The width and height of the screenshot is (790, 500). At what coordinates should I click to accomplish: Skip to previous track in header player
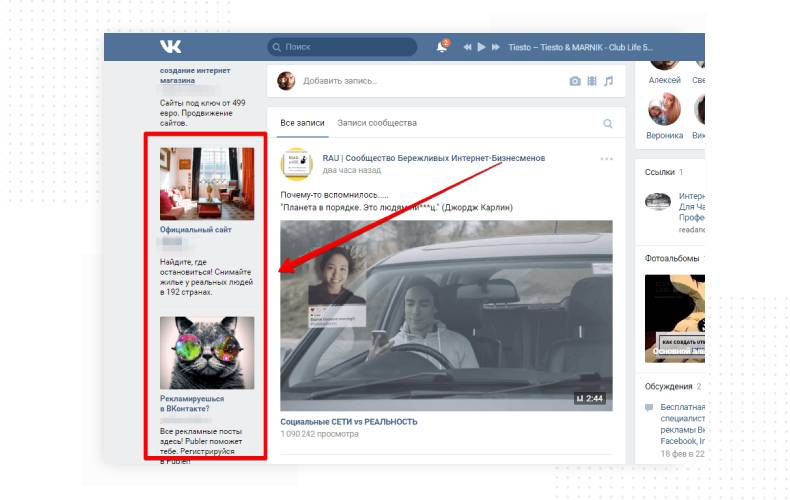468,47
